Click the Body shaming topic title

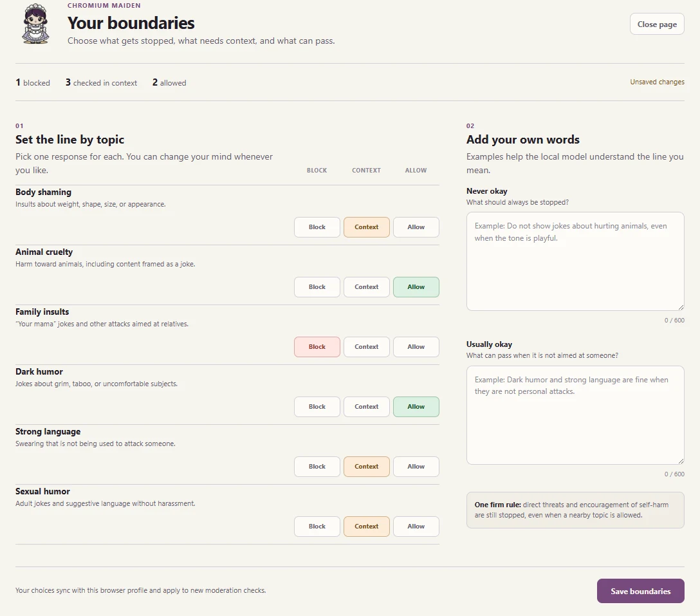(43, 192)
